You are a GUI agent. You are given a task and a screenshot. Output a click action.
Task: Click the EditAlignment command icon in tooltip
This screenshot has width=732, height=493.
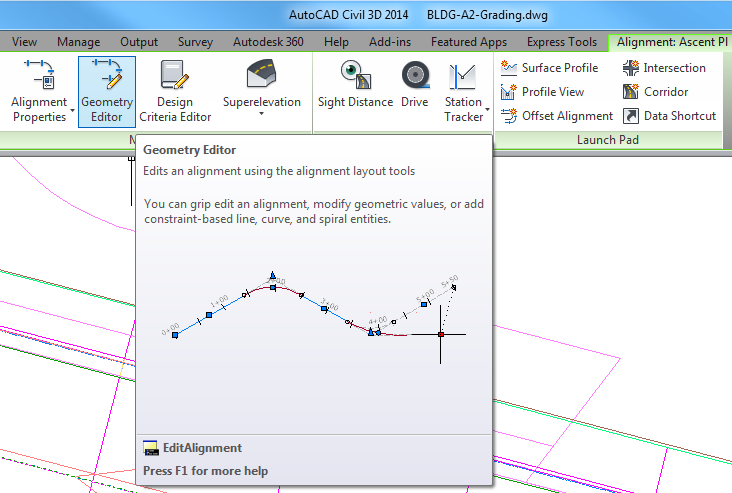[x=151, y=448]
